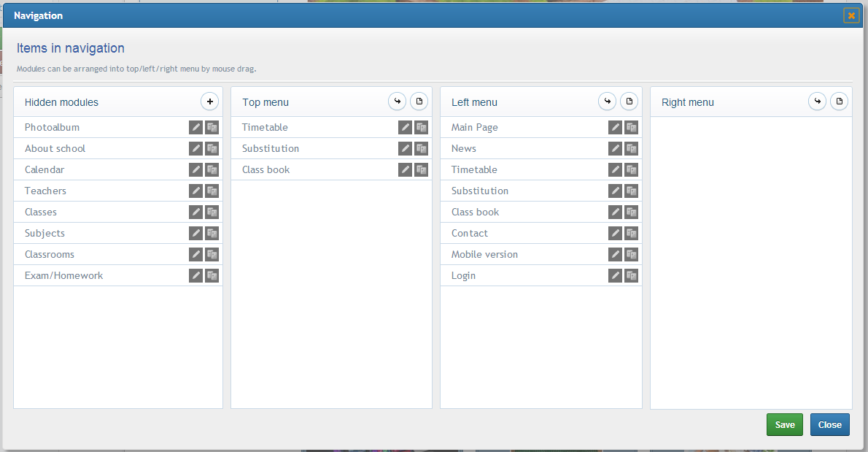
Task: Click the arrow icon in Left menu header
Action: (x=607, y=101)
